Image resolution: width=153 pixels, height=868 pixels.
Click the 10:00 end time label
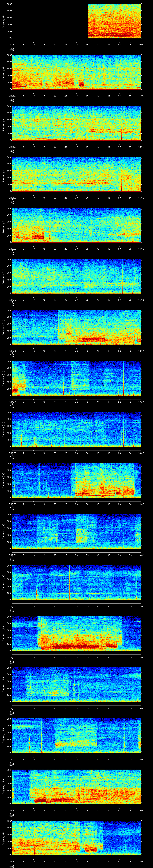(x=141, y=44)
